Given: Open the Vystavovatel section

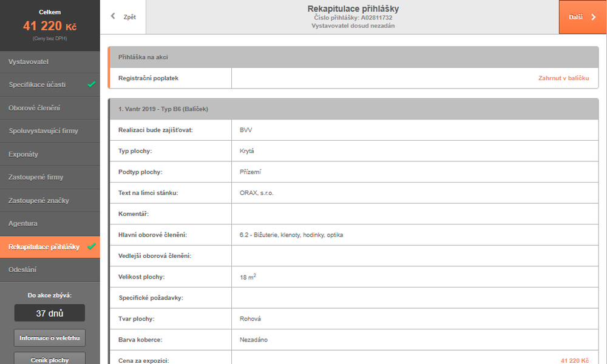Looking at the screenshot, I should (50, 62).
